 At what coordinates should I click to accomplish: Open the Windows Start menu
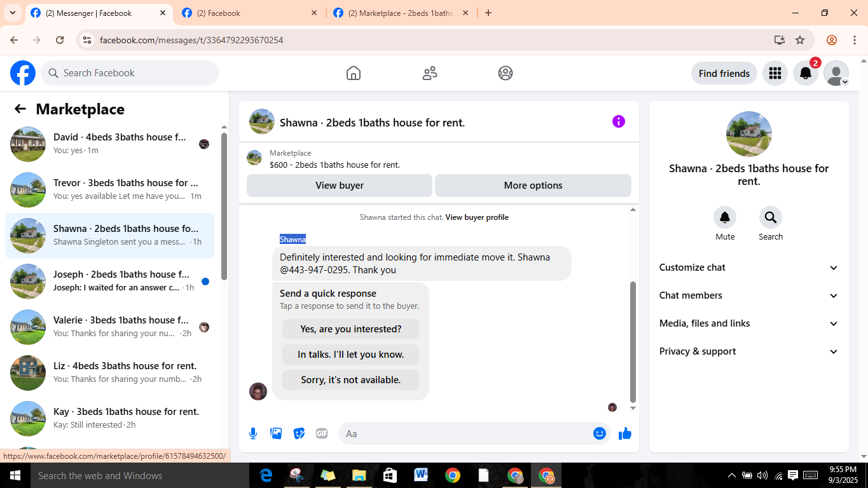tap(15, 475)
